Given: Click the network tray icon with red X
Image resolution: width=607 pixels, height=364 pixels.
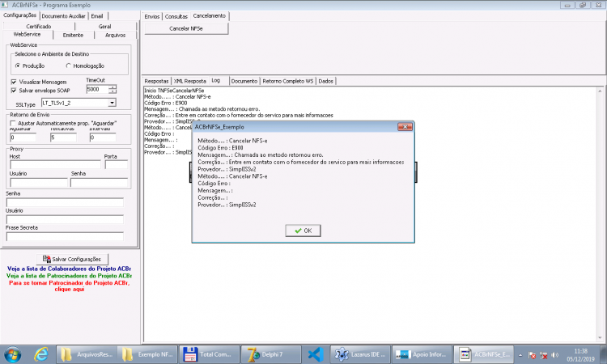Looking at the screenshot, I should tap(544, 355).
